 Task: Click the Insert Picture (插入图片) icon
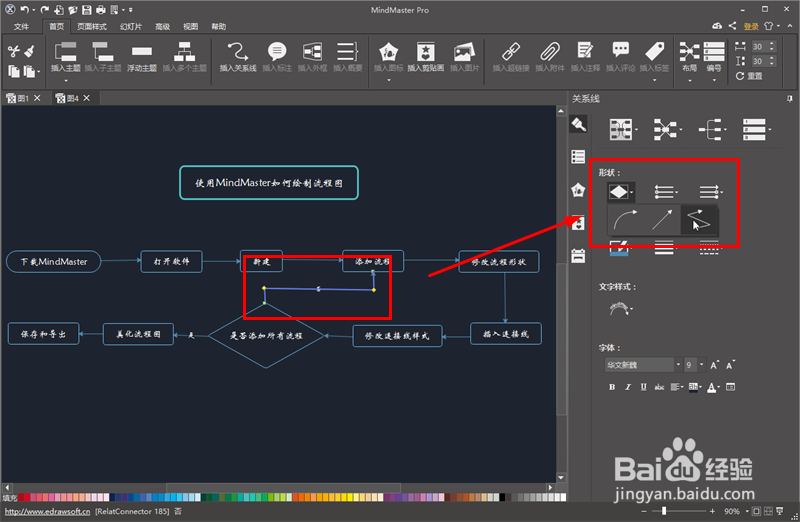point(464,52)
